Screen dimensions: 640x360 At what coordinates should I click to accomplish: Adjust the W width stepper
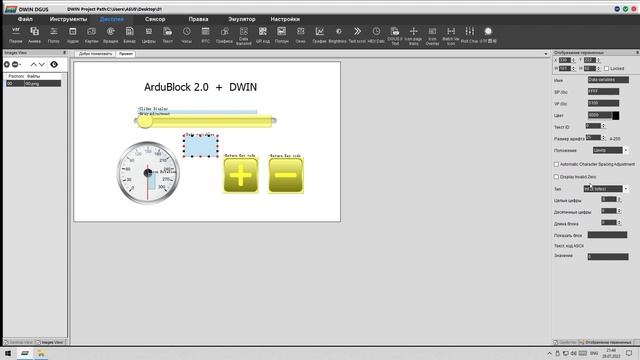(574, 68)
